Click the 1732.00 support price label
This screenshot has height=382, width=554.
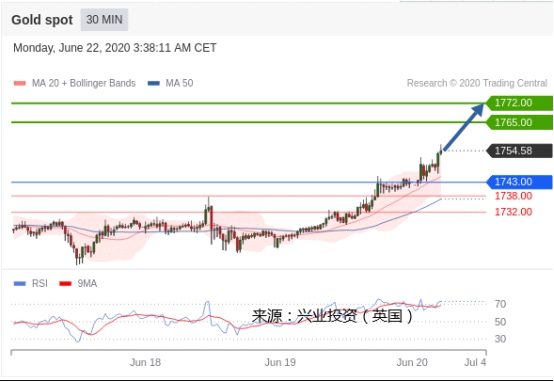513,212
